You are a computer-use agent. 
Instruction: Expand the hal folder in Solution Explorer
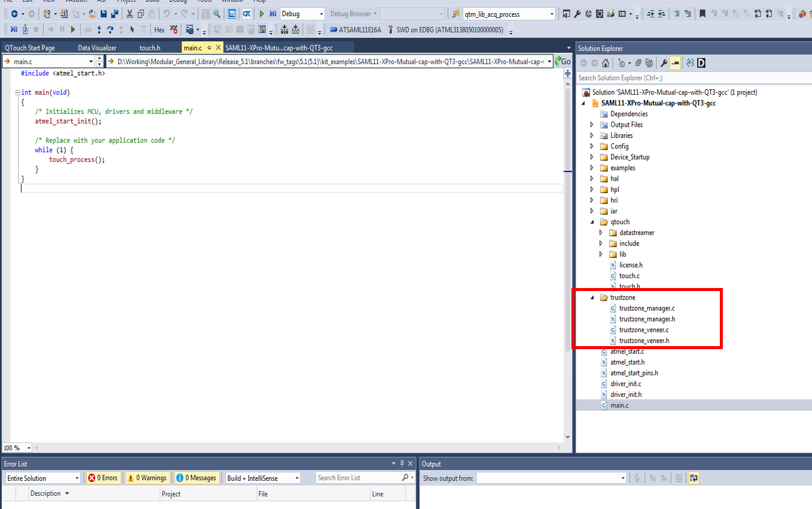[592, 178]
